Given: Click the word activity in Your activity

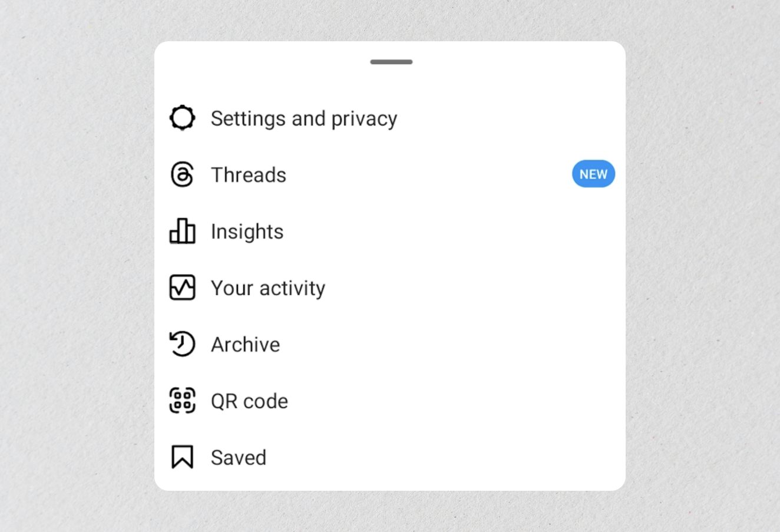Looking at the screenshot, I should pyautogui.click(x=292, y=289).
